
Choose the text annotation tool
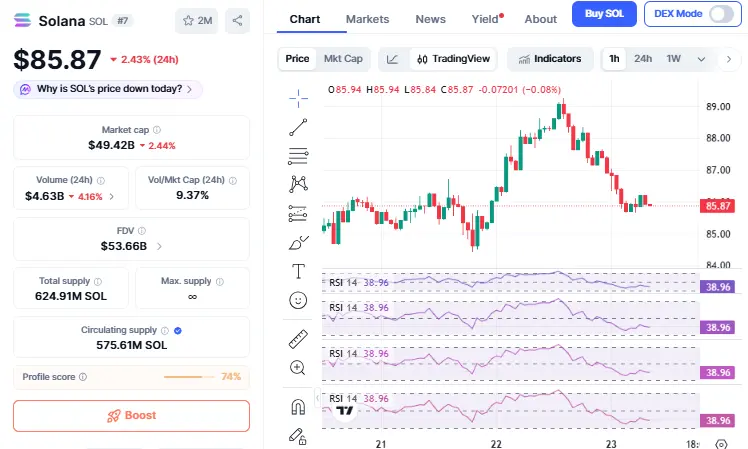(298, 271)
